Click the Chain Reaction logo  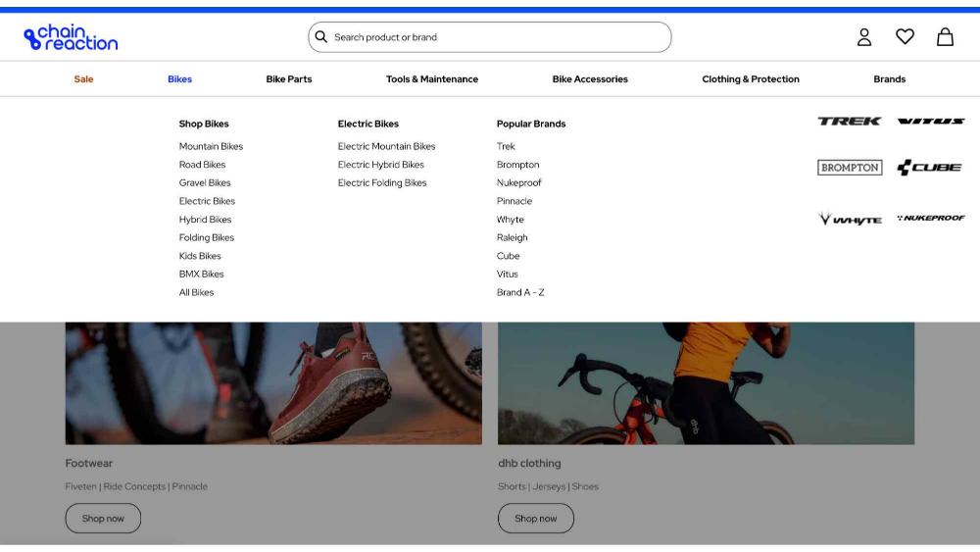[x=71, y=38]
